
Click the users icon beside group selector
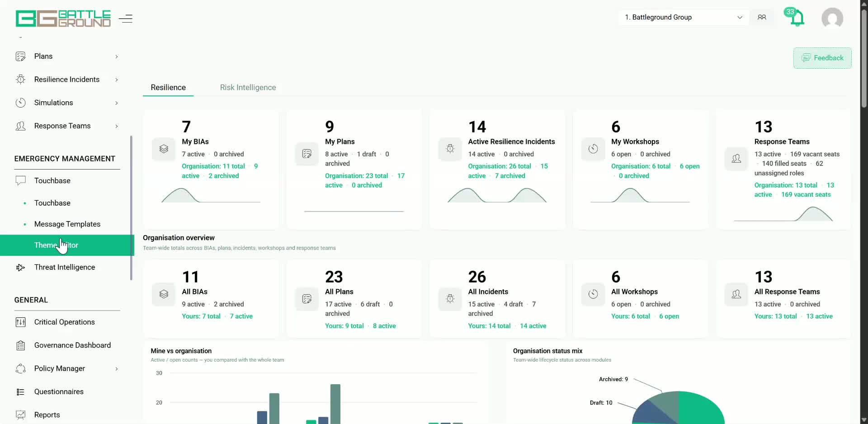pyautogui.click(x=762, y=17)
